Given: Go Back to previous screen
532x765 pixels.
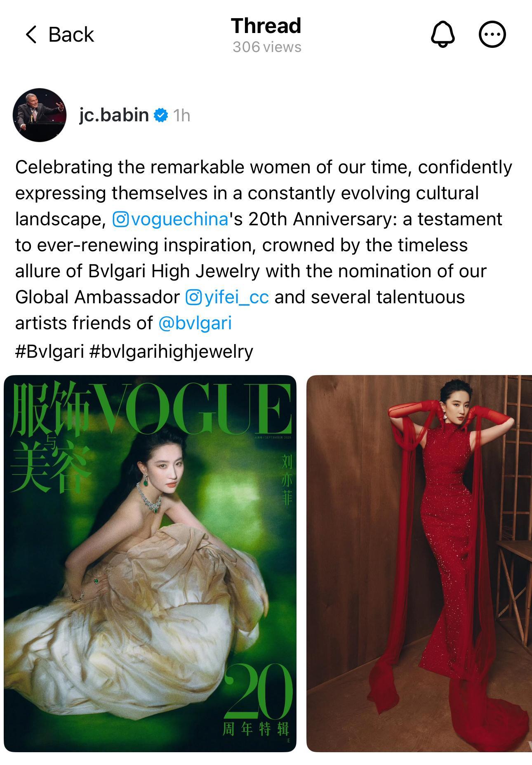Looking at the screenshot, I should [59, 34].
